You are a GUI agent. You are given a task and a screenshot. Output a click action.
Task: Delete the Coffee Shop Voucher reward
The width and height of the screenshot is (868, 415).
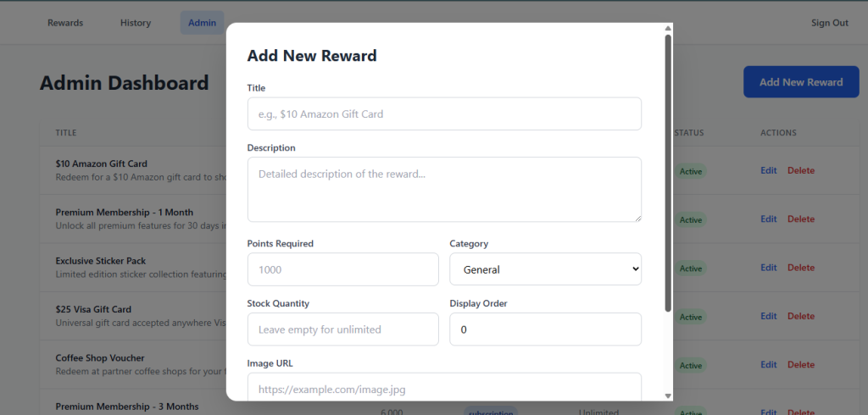pyautogui.click(x=800, y=365)
